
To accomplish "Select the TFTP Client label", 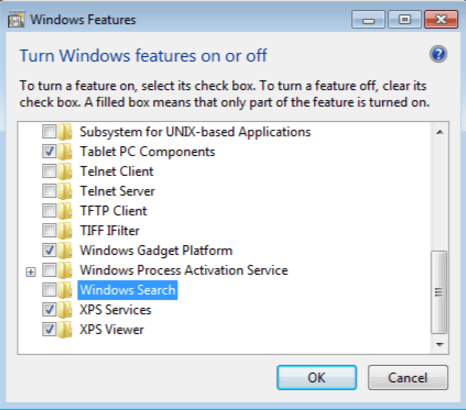I will click(113, 211).
